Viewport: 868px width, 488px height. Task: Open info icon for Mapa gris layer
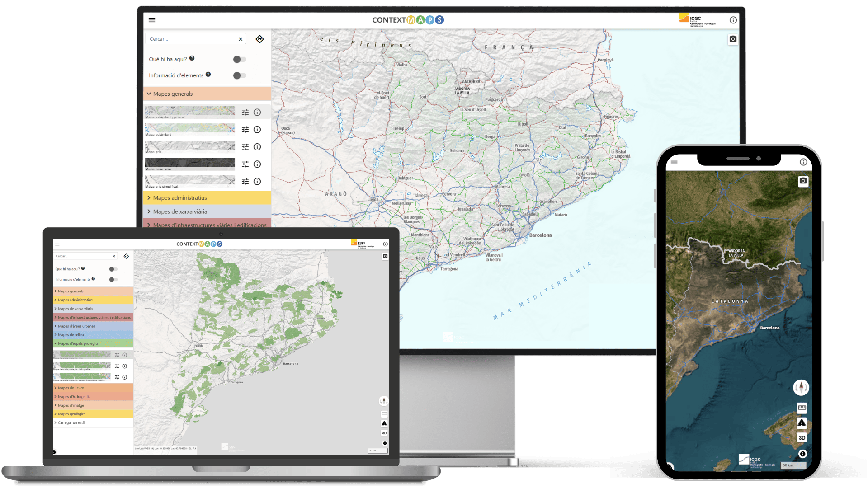[x=257, y=147]
